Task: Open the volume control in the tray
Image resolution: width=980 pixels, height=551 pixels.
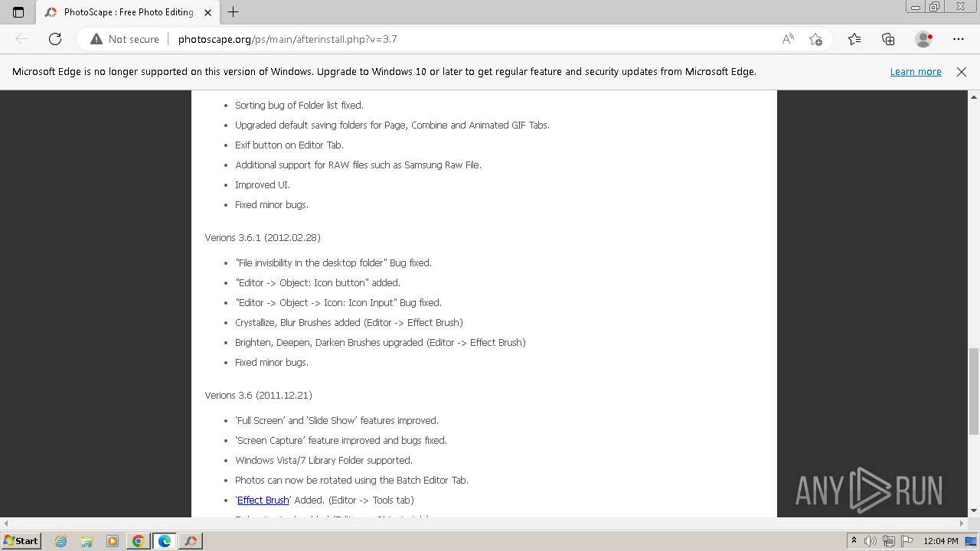Action: click(871, 541)
